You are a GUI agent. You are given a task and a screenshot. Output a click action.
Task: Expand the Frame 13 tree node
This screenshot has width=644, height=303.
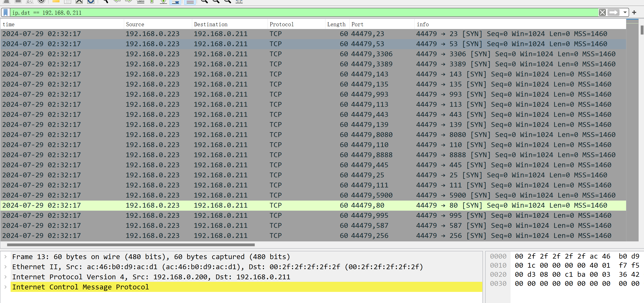(x=6, y=257)
